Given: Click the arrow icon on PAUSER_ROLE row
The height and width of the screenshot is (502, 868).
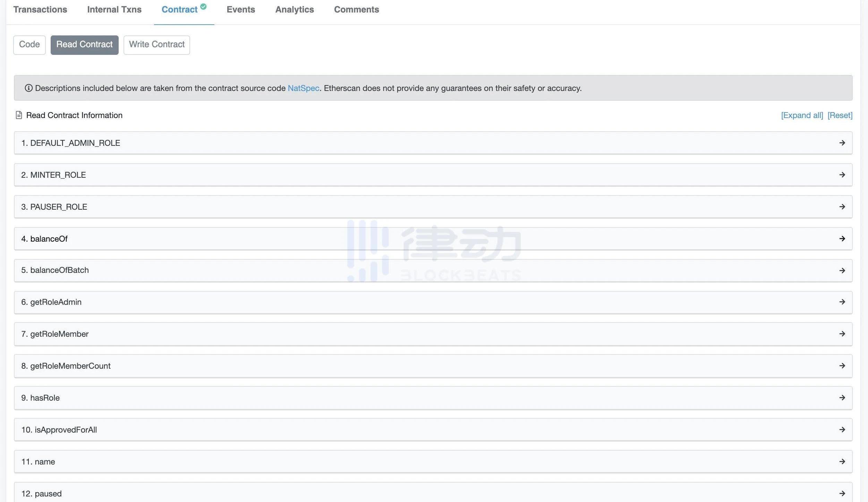Looking at the screenshot, I should 842,207.
